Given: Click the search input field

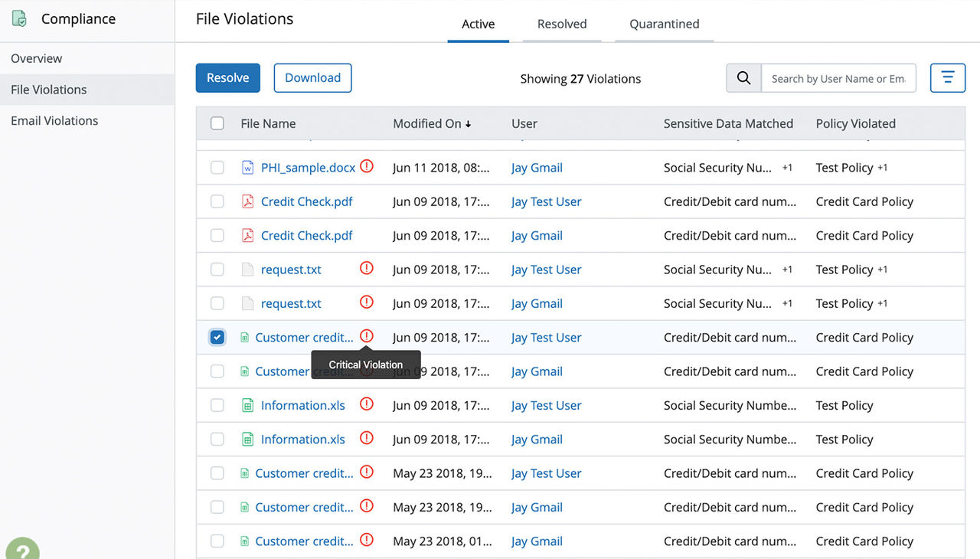Looking at the screenshot, I should (838, 77).
